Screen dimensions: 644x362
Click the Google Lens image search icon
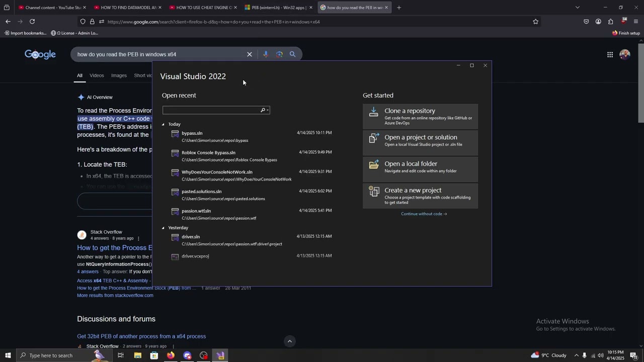tap(279, 54)
